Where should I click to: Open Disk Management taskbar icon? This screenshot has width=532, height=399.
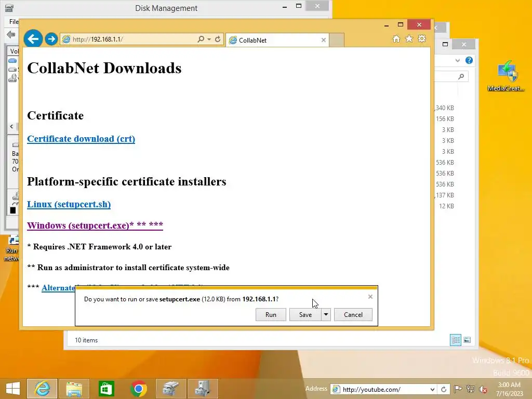[x=170, y=389]
